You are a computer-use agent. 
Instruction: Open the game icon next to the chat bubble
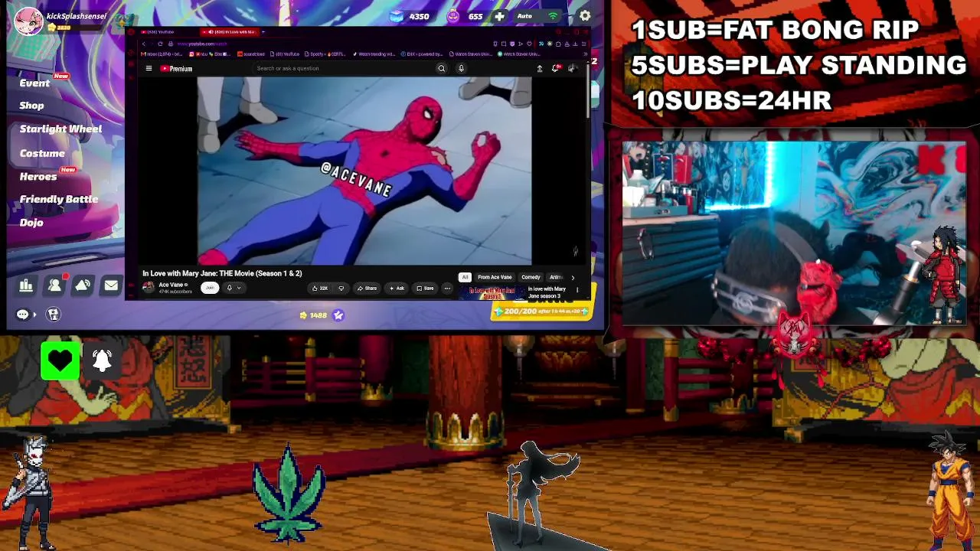(x=53, y=315)
